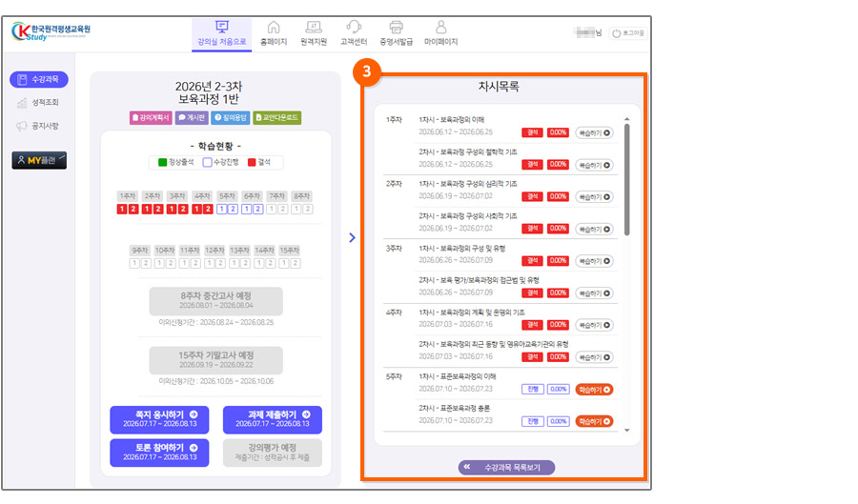This screenshot has width=858, height=504.
Task: Click the 토론 참여하기 button
Action: point(159,453)
